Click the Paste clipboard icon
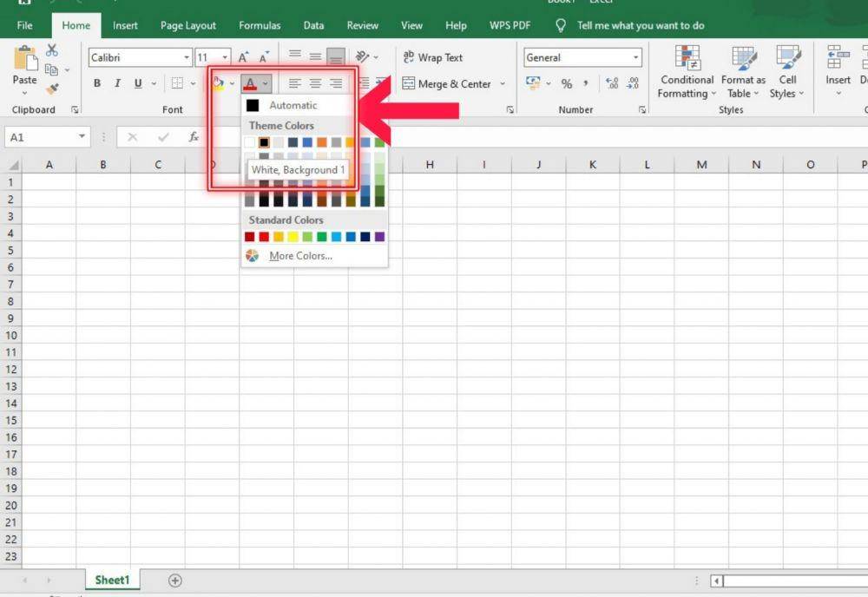868x597 pixels. tap(25, 59)
